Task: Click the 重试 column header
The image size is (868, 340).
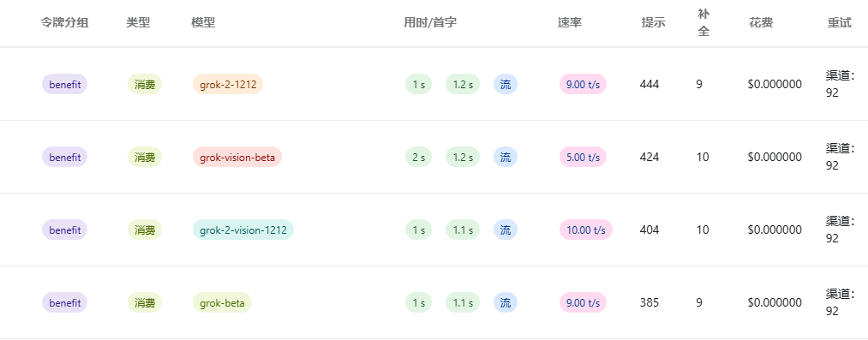Action: (x=839, y=22)
